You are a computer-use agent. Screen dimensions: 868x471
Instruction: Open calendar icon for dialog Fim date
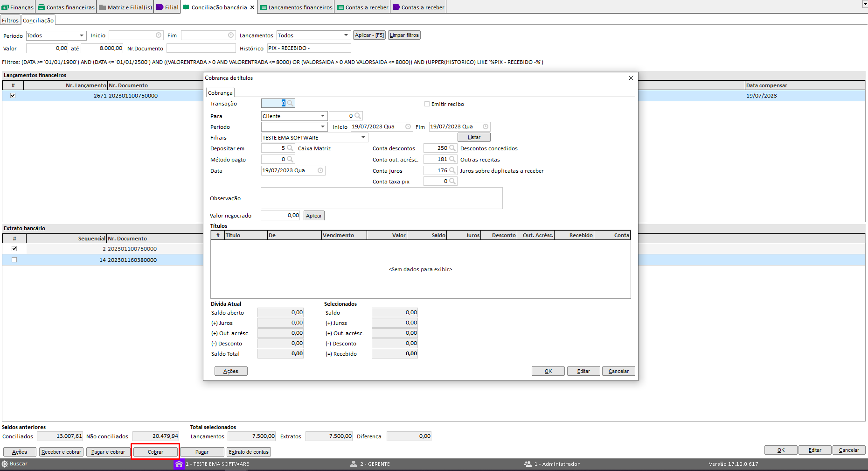pyautogui.click(x=486, y=127)
